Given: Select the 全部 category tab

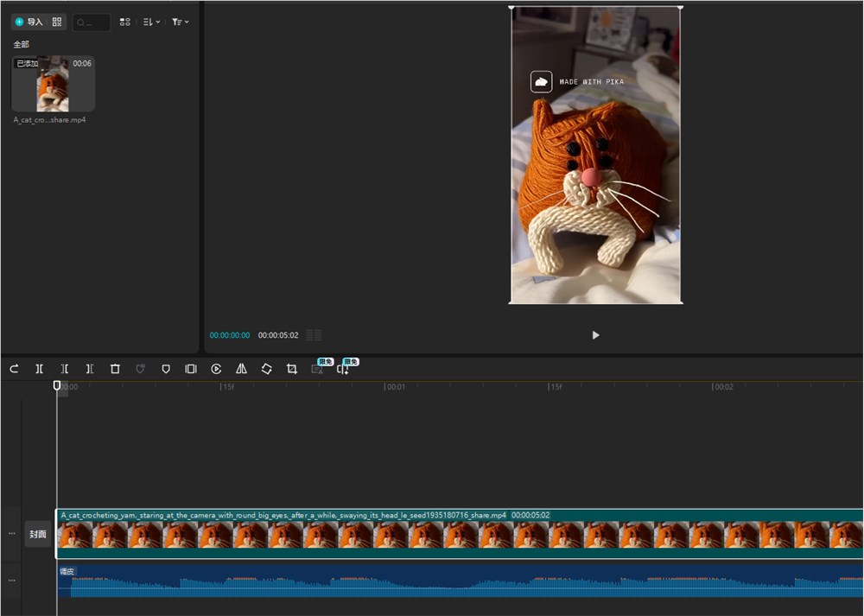Looking at the screenshot, I should point(21,44).
